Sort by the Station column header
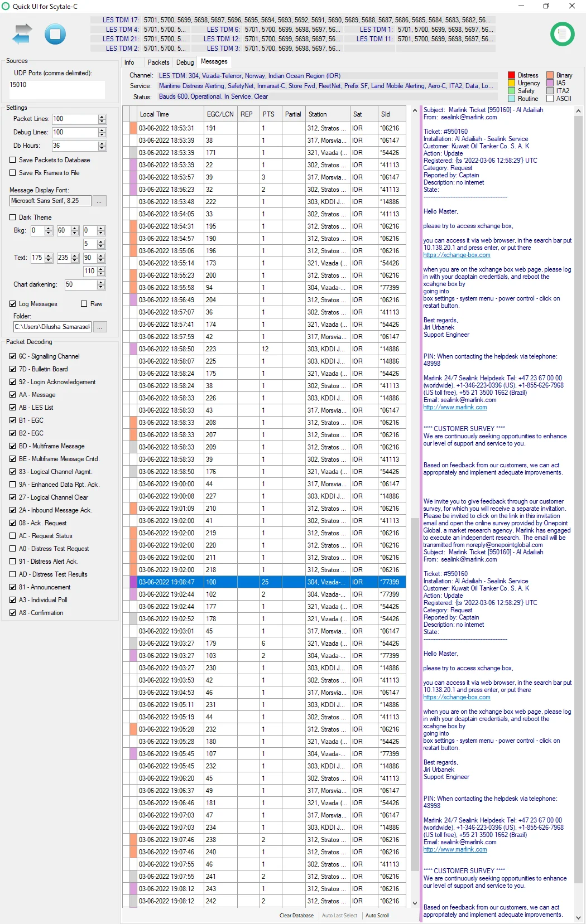 click(x=327, y=114)
